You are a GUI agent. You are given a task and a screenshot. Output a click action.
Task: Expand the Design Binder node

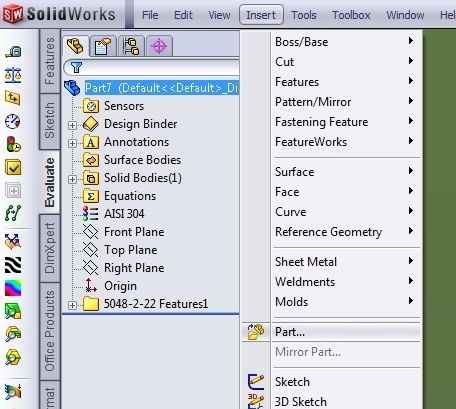coord(72,125)
